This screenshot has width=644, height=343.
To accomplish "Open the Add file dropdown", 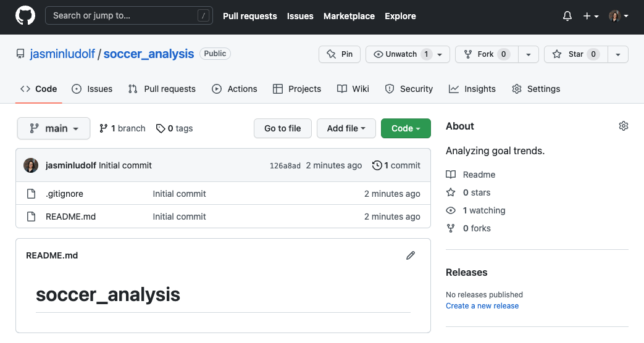I will (346, 128).
